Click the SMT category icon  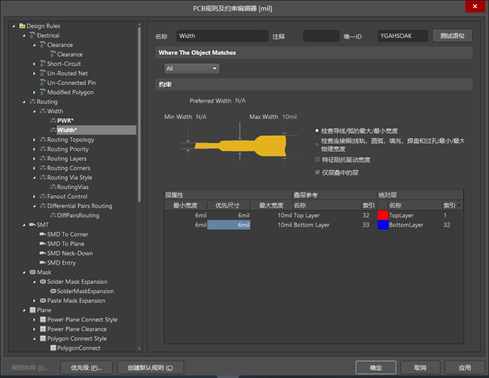tap(32, 225)
